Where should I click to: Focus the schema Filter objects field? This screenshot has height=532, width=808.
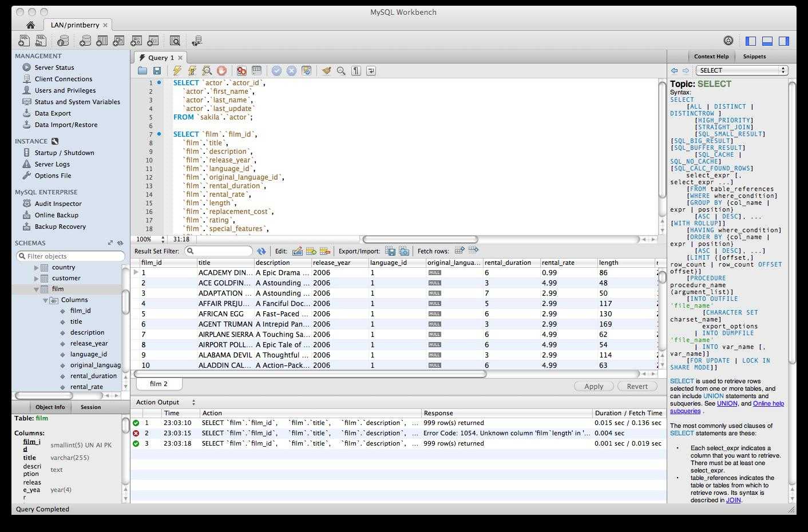pos(70,256)
